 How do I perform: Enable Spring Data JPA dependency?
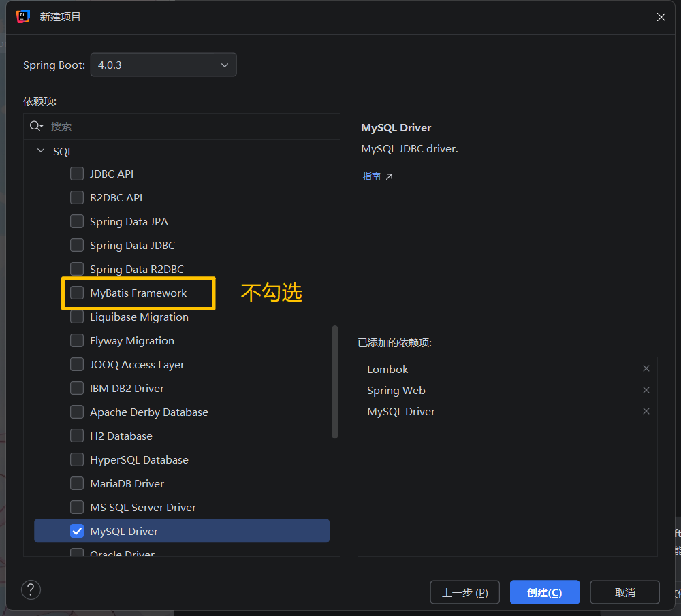point(77,221)
